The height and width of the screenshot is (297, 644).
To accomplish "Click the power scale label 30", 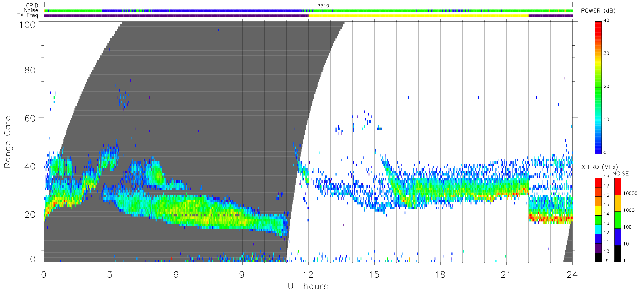I will (x=606, y=53).
